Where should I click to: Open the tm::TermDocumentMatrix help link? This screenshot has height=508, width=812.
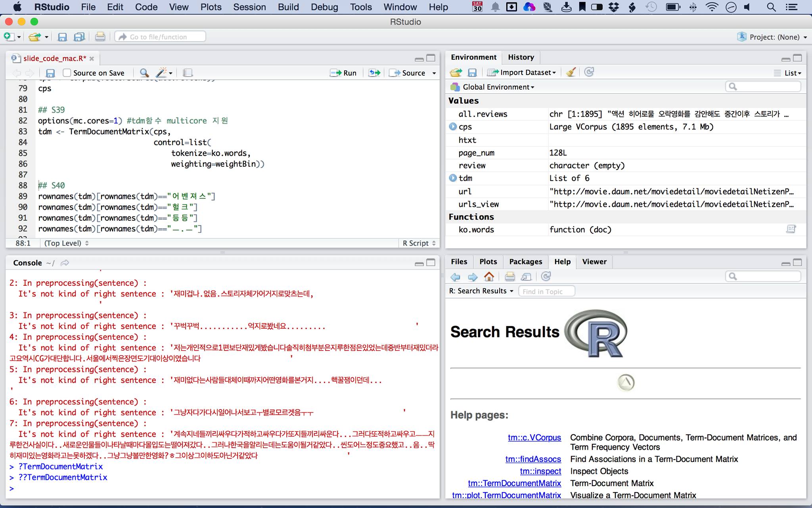pos(514,483)
